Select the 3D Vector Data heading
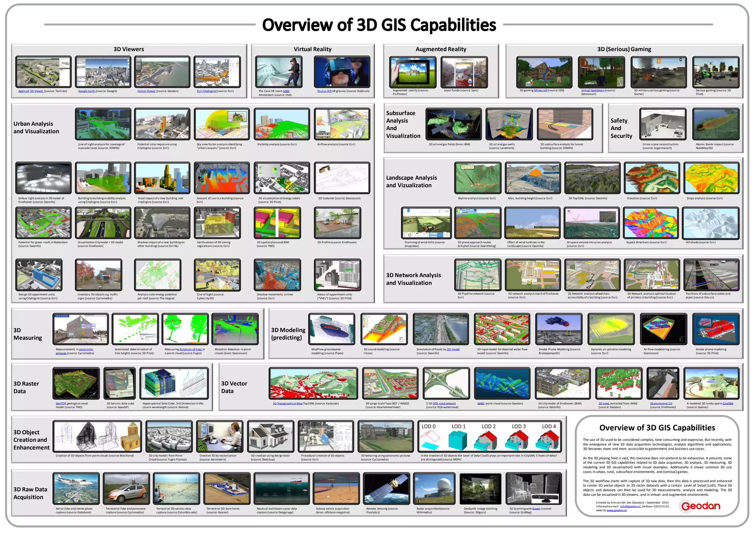The height and width of the screenshot is (534, 756). point(234,387)
